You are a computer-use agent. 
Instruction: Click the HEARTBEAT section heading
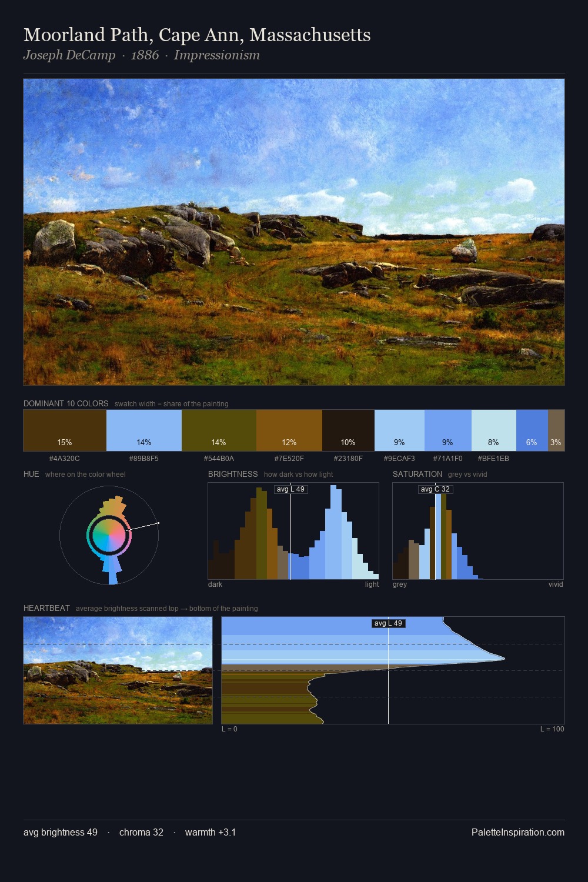[46, 608]
